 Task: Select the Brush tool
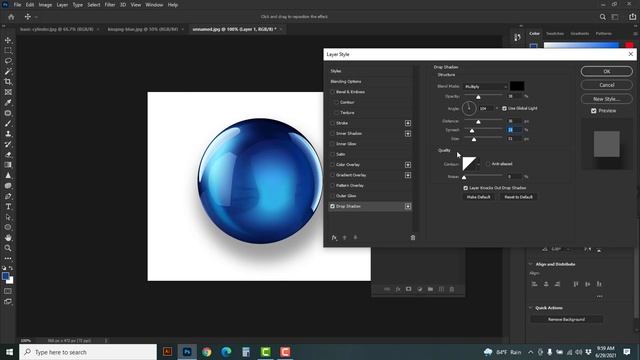[8, 123]
